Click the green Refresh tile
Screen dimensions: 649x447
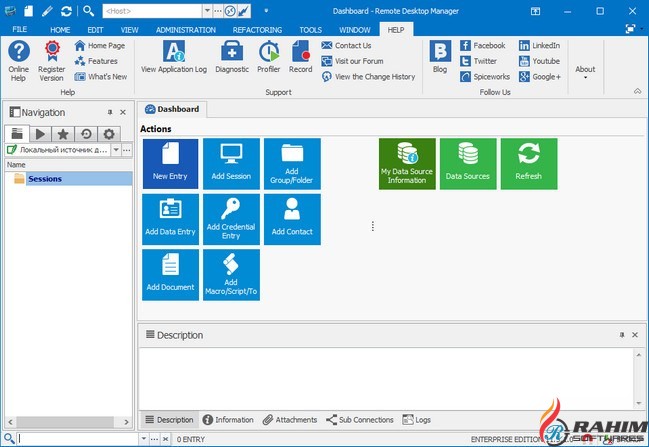(x=529, y=164)
